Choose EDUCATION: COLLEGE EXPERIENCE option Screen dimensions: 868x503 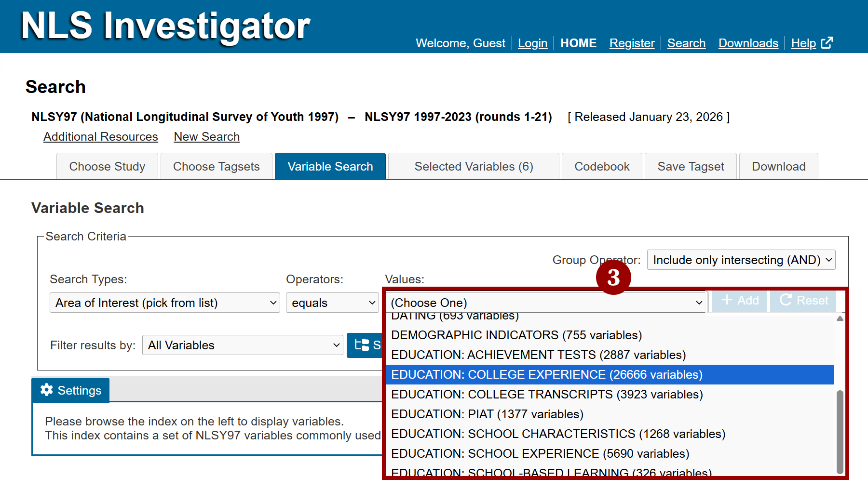(x=610, y=374)
